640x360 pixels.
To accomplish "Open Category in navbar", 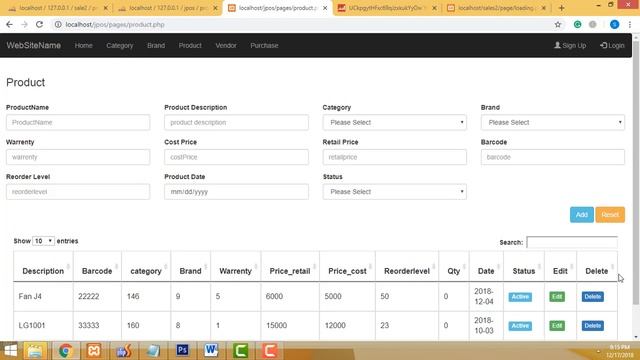I will click(120, 45).
